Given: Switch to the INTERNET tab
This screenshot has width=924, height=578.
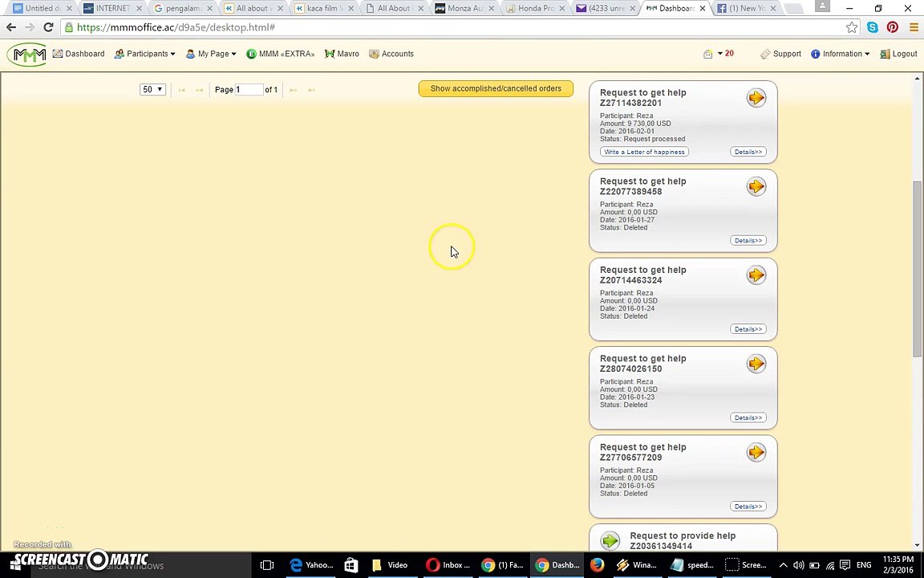Looking at the screenshot, I should pyautogui.click(x=112, y=8).
